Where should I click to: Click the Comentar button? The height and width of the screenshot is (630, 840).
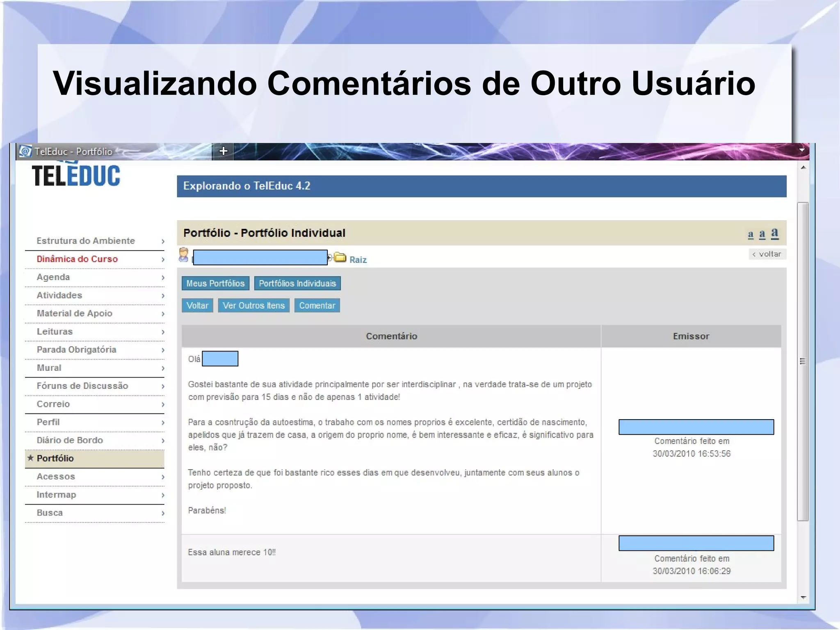pos(317,306)
